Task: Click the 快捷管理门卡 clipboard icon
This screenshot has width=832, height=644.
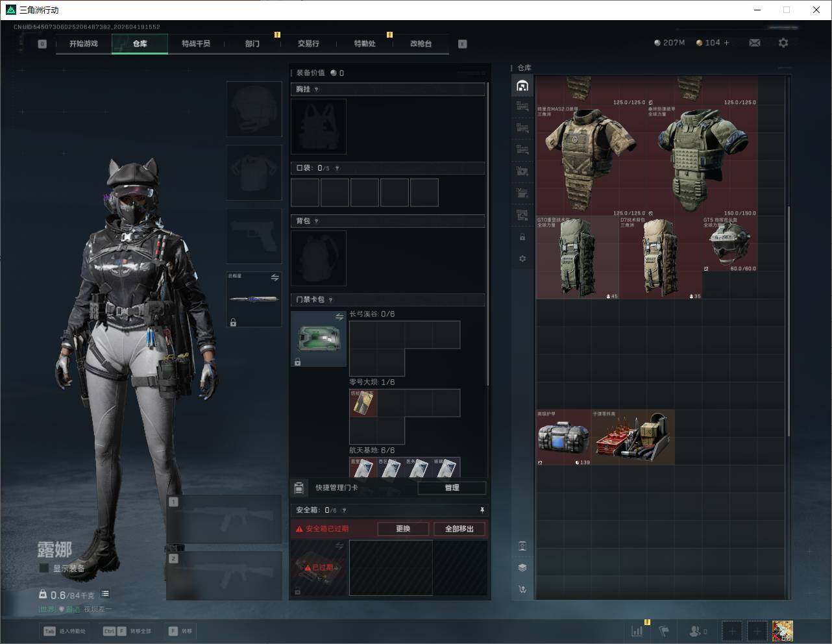Action: pyautogui.click(x=299, y=488)
